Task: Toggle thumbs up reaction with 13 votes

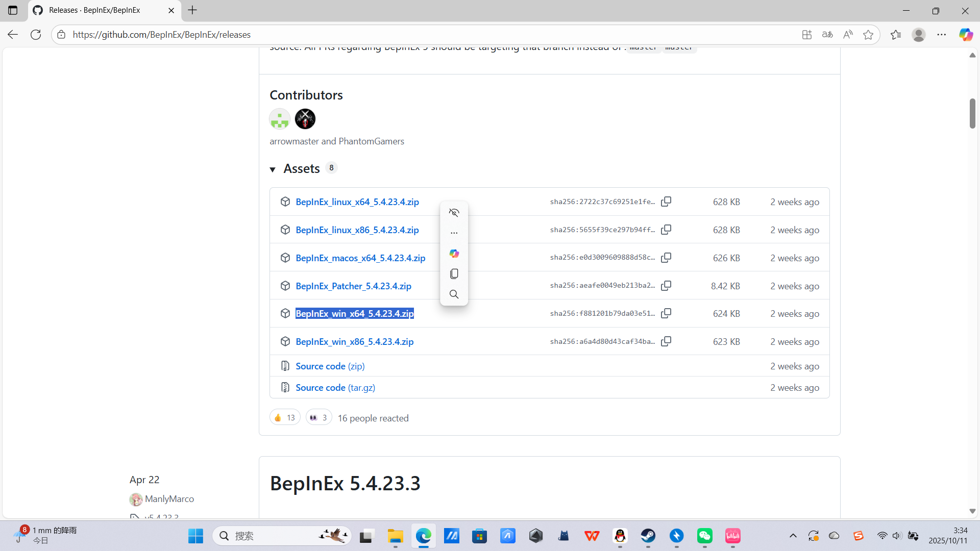Action: [285, 417]
